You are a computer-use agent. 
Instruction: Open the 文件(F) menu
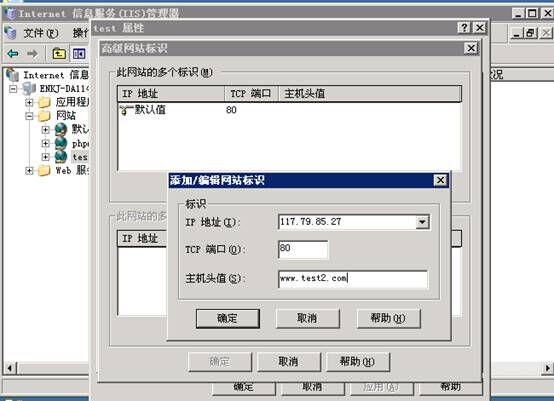41,33
